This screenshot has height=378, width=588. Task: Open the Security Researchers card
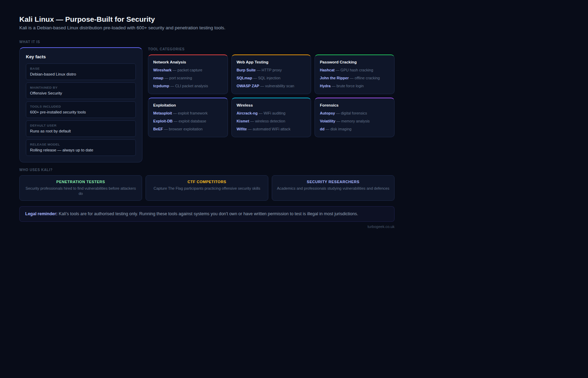[333, 188]
